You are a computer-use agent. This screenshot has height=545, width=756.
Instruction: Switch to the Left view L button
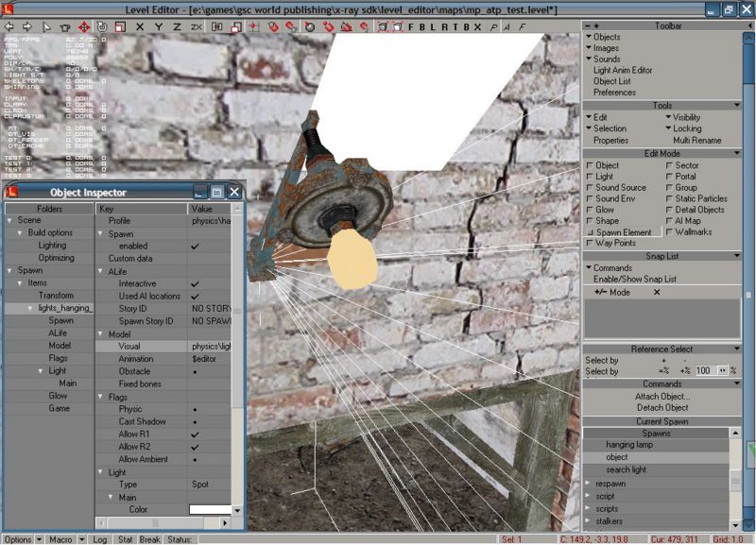pos(433,27)
